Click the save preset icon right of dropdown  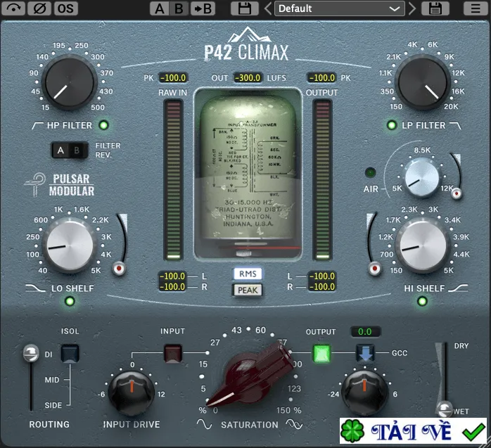coord(435,8)
